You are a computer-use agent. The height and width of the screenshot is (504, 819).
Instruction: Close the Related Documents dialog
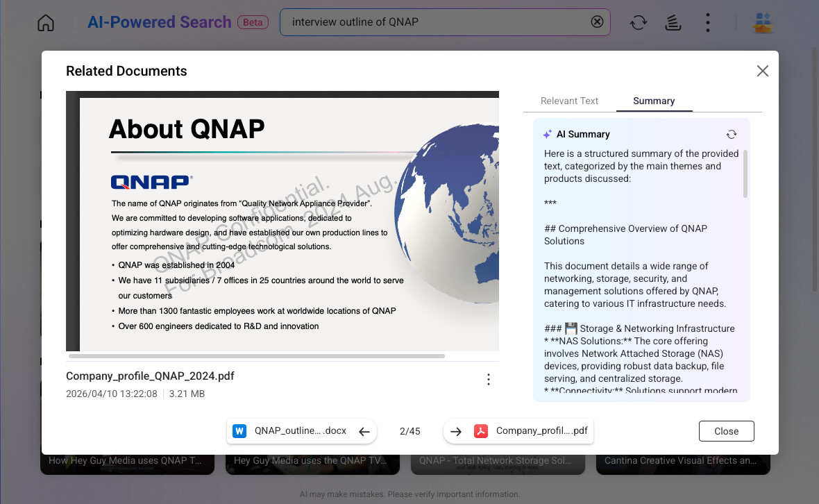click(763, 71)
